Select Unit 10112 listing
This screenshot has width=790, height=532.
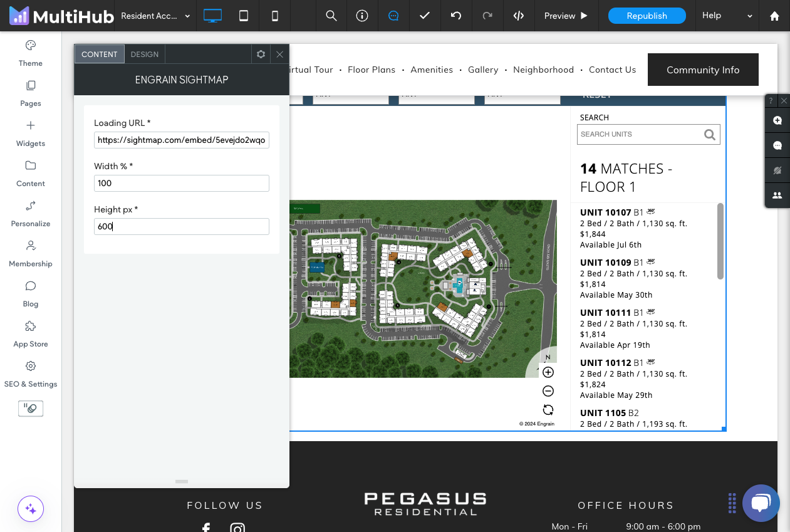644,378
